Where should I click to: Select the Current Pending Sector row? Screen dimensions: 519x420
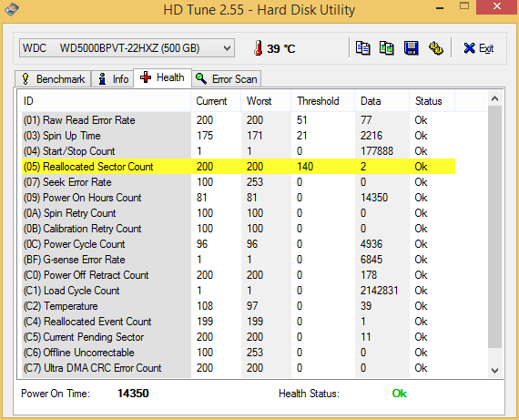coord(239,337)
